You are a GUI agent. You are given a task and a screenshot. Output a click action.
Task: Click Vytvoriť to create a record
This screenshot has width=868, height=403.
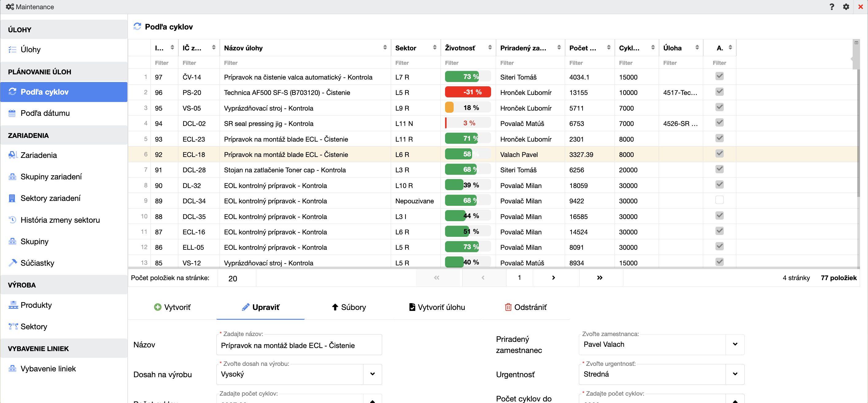tap(172, 307)
